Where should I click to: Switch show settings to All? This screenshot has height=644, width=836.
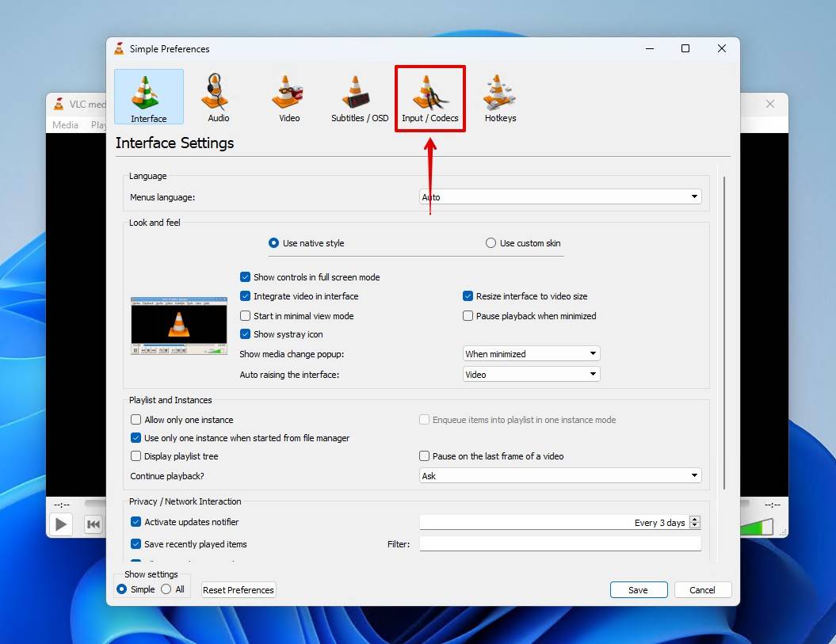click(166, 589)
